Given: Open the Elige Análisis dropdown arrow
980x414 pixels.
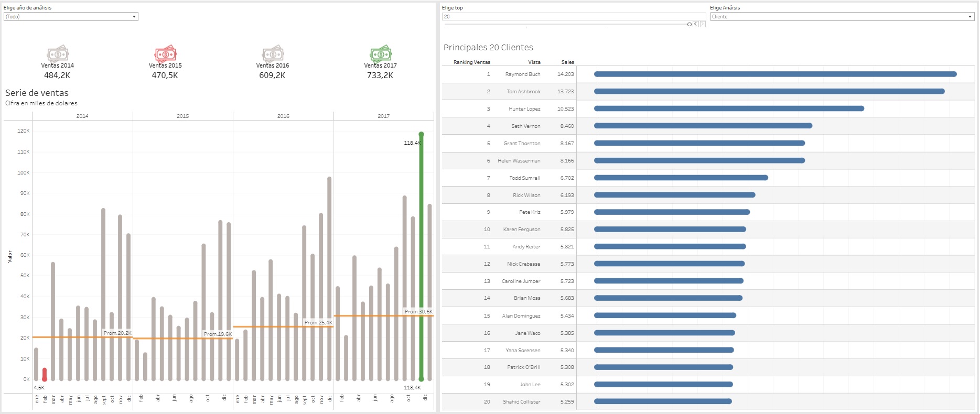Looking at the screenshot, I should tap(970, 17).
